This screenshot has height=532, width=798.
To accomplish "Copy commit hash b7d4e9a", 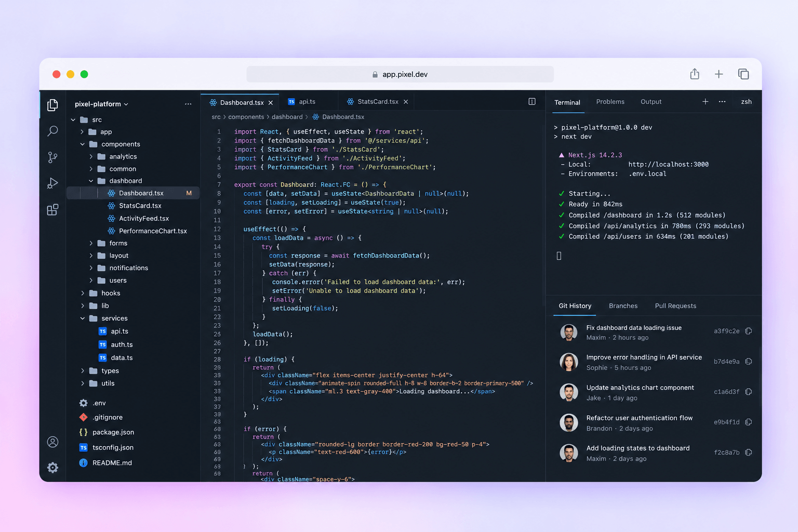I will coord(749,362).
